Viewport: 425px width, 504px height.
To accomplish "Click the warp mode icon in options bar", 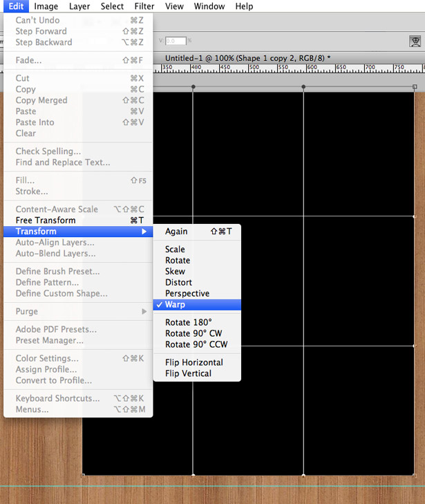I will [415, 41].
